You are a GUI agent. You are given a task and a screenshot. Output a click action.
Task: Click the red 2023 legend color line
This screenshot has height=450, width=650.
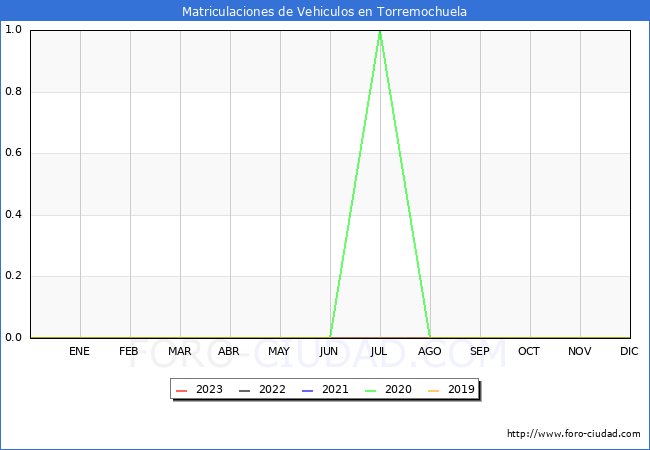(182, 391)
